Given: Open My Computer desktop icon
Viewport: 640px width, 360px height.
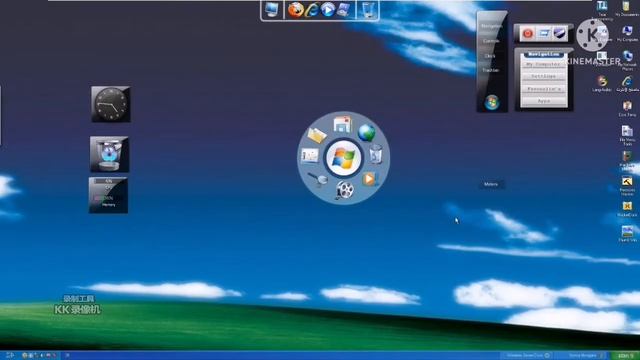Looking at the screenshot, I should (627, 33).
